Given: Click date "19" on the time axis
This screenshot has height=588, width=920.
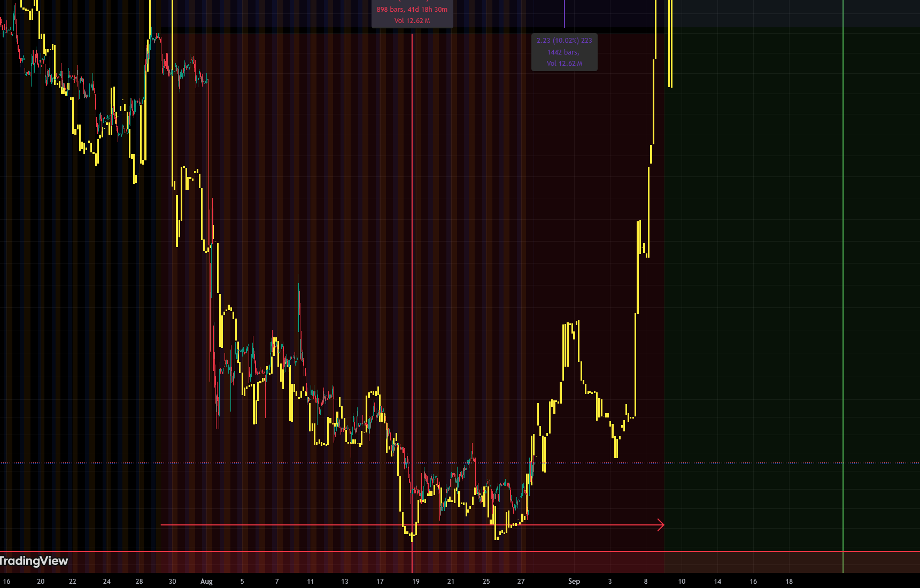Looking at the screenshot, I should 416,582.
